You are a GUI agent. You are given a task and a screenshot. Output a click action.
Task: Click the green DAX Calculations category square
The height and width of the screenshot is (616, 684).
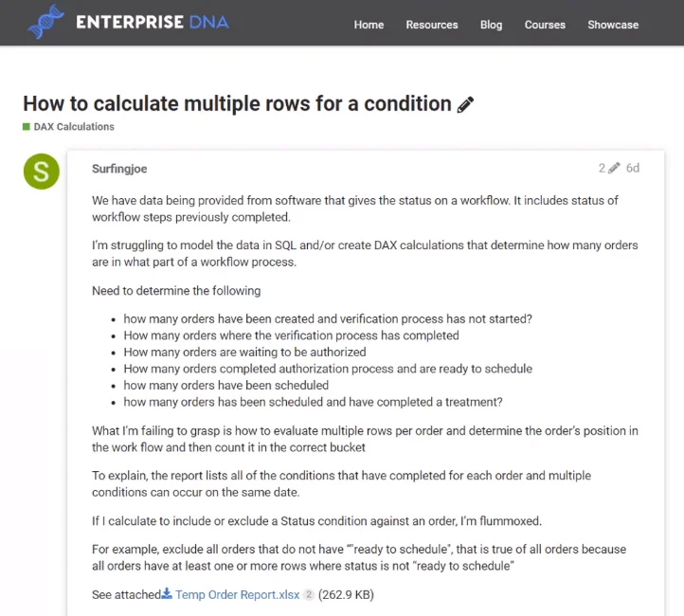[27, 126]
